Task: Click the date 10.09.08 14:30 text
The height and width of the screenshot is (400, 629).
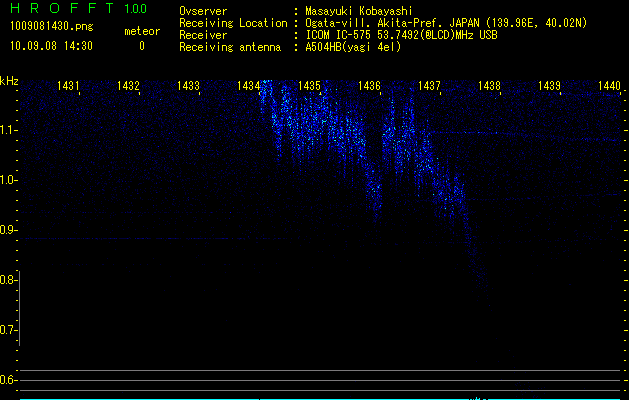Action: point(51,46)
